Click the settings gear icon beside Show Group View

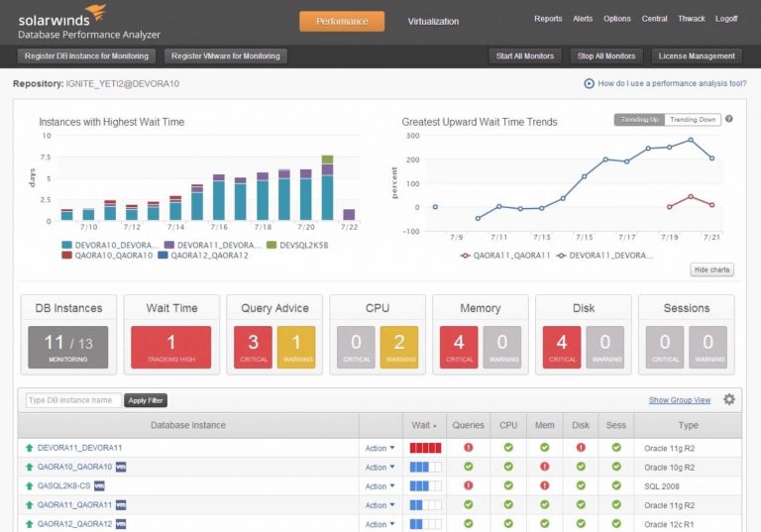click(x=729, y=399)
